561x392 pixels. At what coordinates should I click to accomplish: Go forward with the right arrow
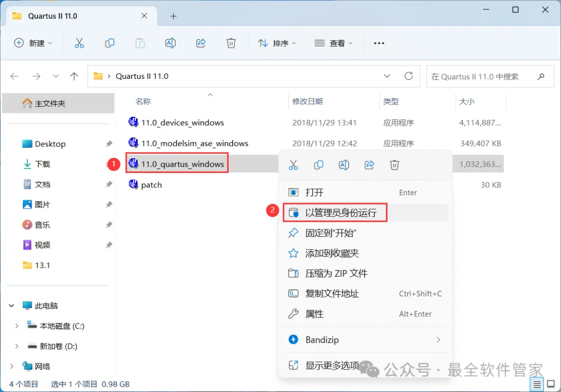pyautogui.click(x=36, y=76)
